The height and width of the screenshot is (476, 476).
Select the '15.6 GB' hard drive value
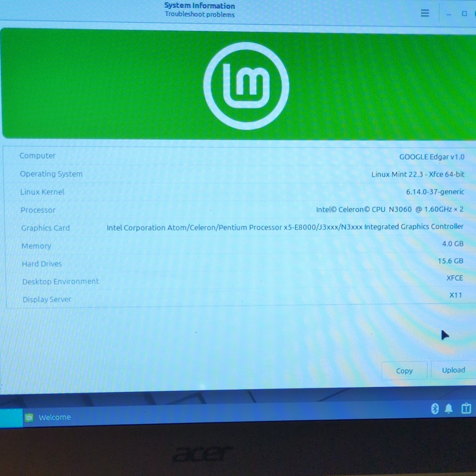pyautogui.click(x=450, y=261)
